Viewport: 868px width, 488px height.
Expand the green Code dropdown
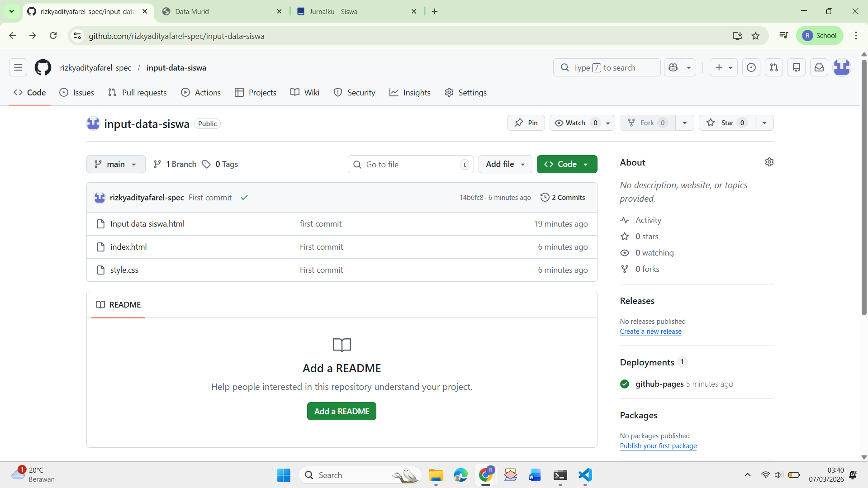pyautogui.click(x=586, y=164)
